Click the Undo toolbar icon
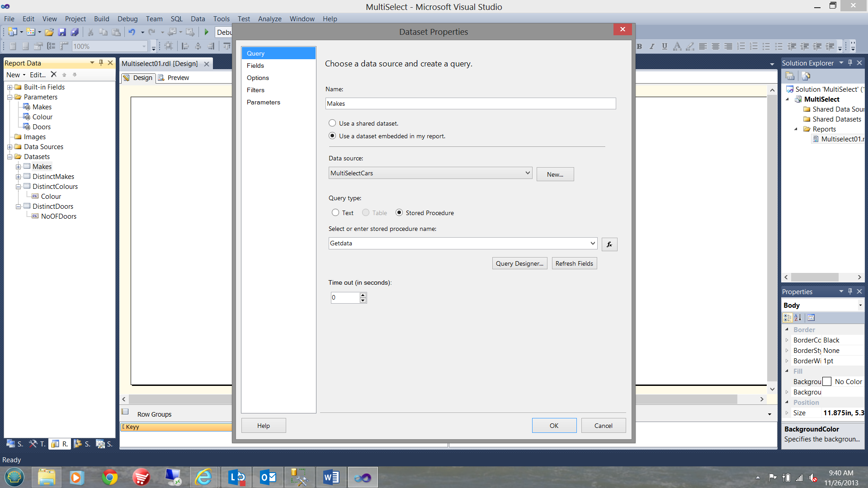This screenshot has height=488, width=868. [132, 32]
